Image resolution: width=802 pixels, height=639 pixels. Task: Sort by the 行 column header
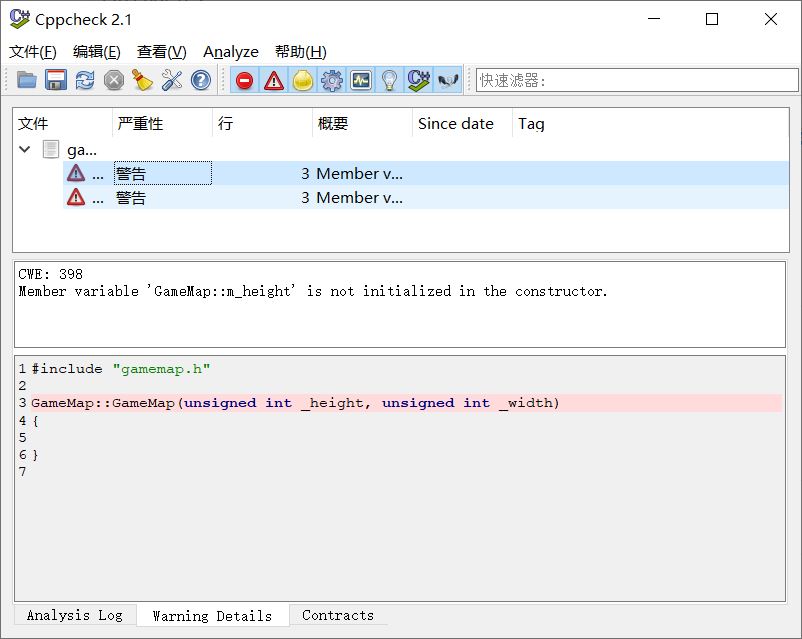click(262, 123)
